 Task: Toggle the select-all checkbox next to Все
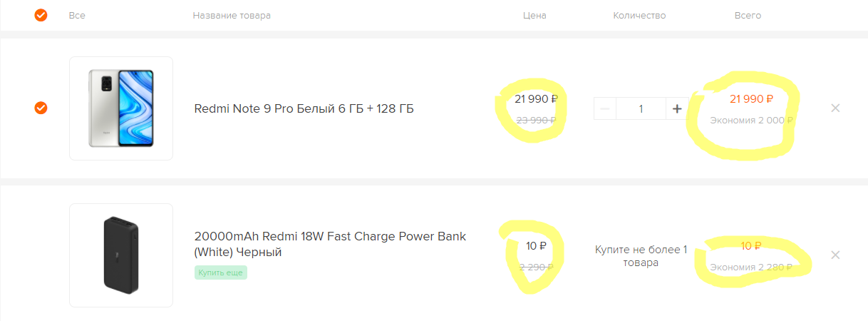pyautogui.click(x=41, y=15)
